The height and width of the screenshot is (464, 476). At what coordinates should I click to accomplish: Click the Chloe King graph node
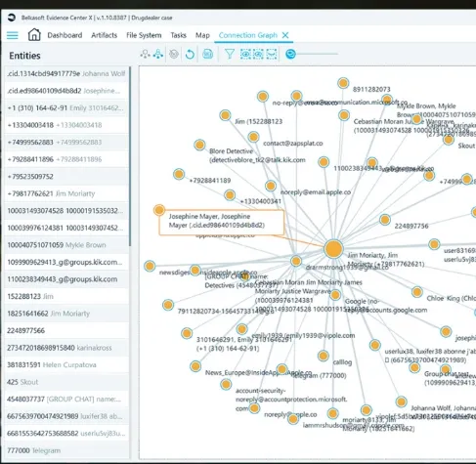(x=416, y=292)
